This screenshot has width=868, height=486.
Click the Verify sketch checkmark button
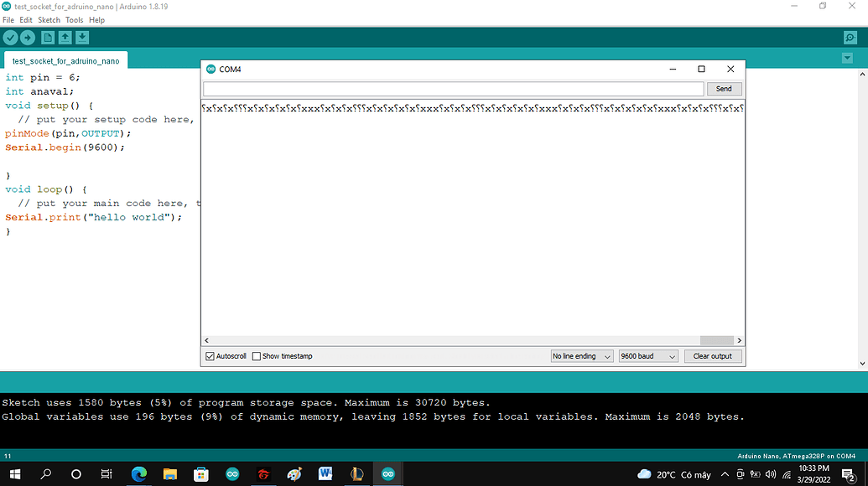pyautogui.click(x=11, y=38)
